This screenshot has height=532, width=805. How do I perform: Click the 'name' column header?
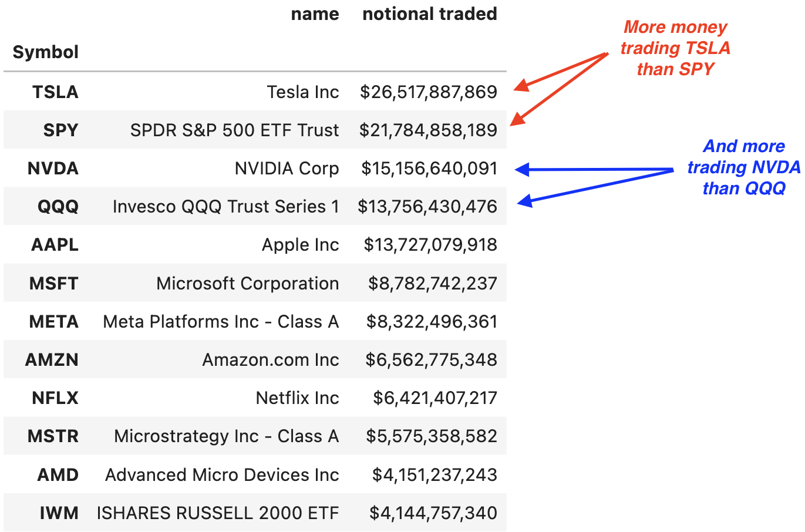click(x=315, y=14)
